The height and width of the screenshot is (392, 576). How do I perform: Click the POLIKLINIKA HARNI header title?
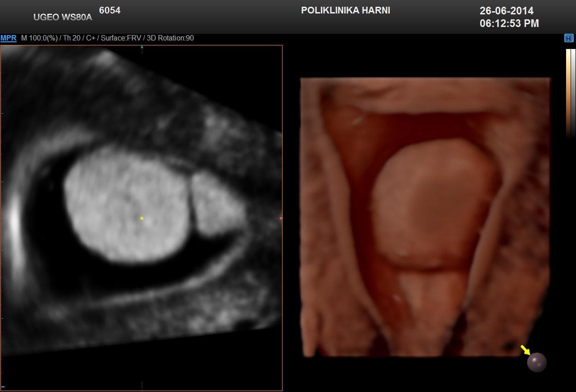click(x=345, y=10)
